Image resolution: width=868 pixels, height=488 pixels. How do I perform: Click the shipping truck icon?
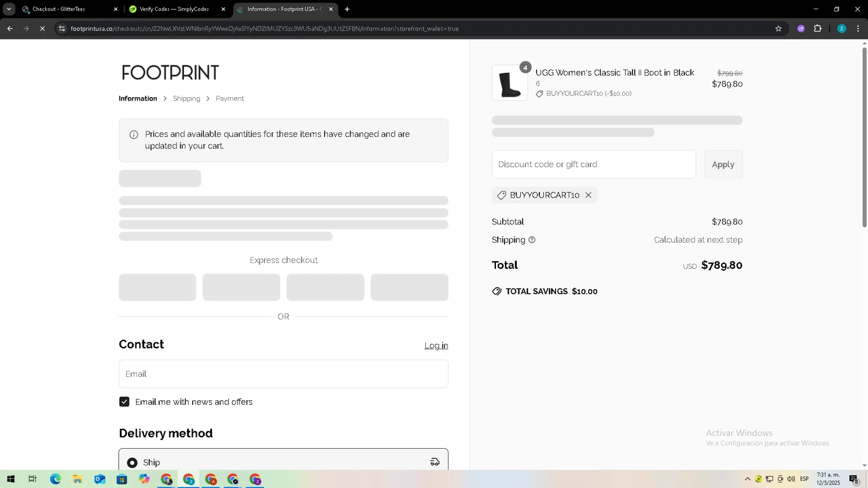435,462
